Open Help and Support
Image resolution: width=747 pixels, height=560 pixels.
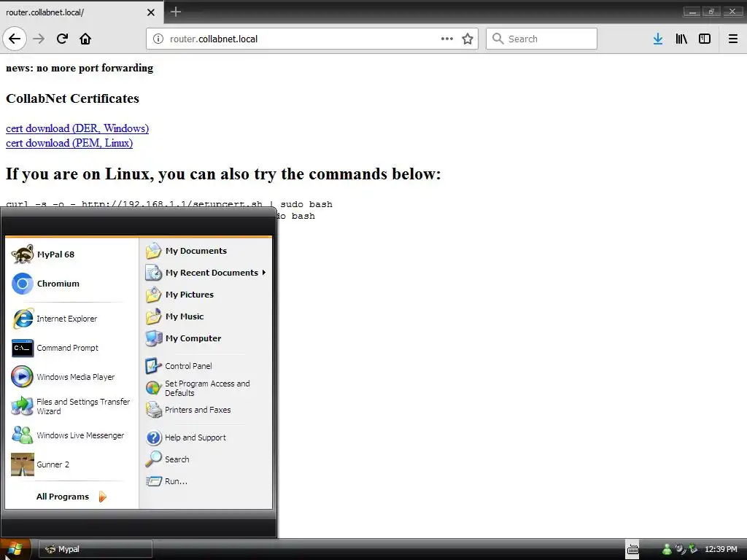point(205,437)
